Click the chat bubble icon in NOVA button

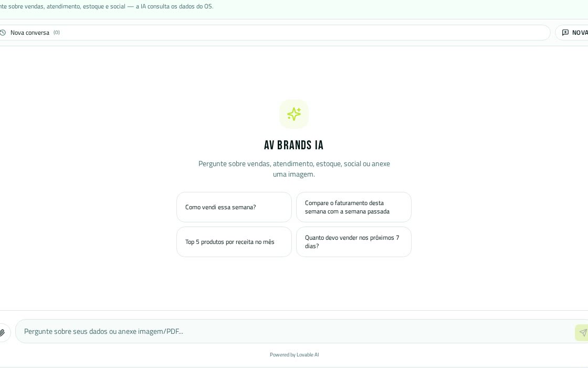[565, 33]
